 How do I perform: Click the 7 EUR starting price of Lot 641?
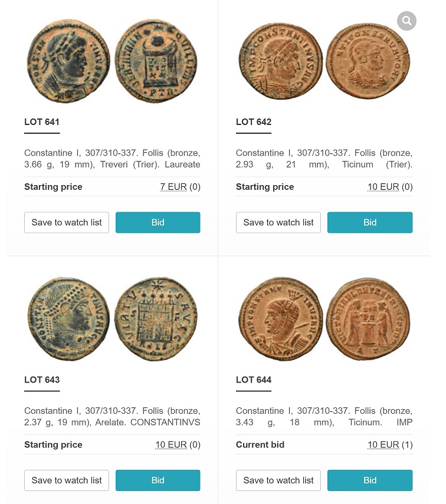[x=173, y=187]
